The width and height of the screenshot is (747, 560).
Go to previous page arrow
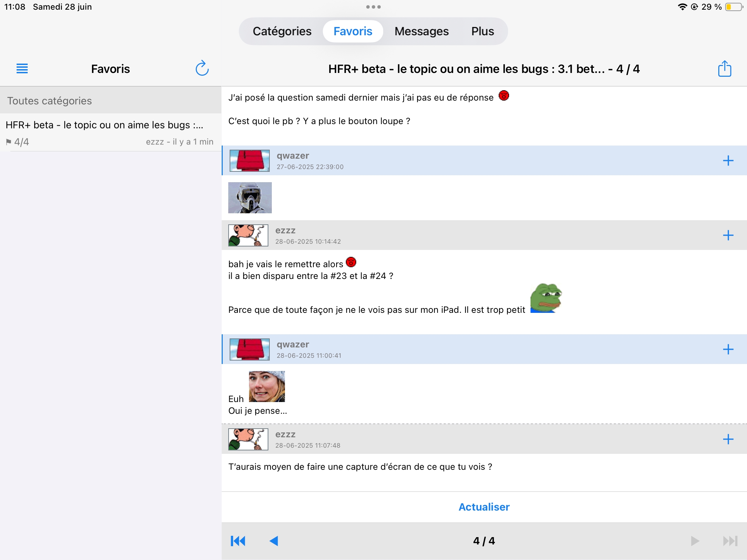click(274, 541)
